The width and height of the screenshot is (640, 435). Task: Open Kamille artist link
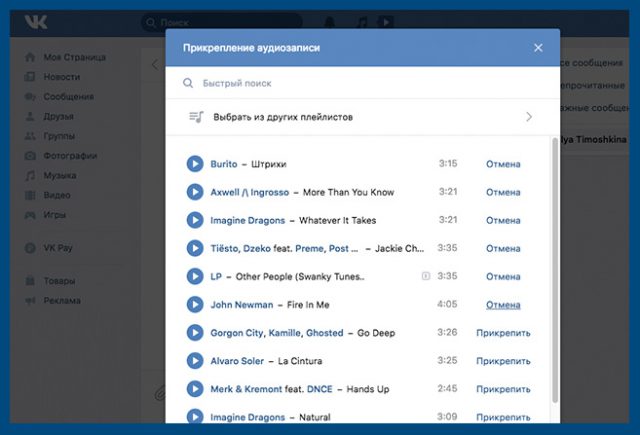(x=284, y=333)
